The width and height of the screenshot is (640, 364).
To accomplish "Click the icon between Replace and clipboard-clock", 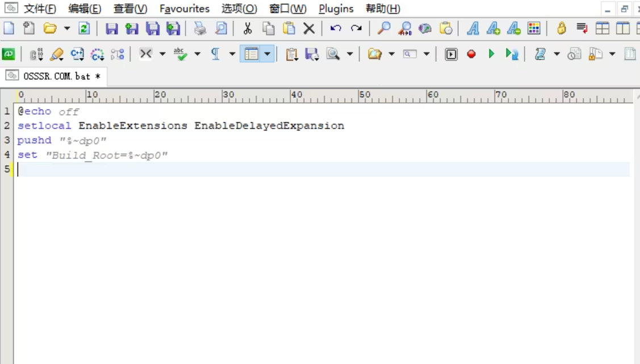I will [x=425, y=28].
